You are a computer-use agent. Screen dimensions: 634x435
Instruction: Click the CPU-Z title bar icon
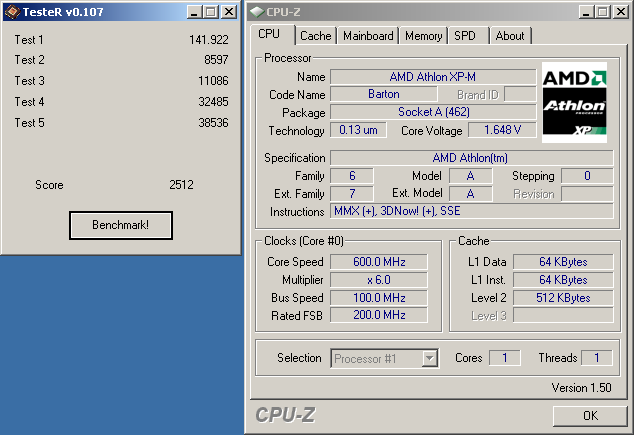click(257, 12)
